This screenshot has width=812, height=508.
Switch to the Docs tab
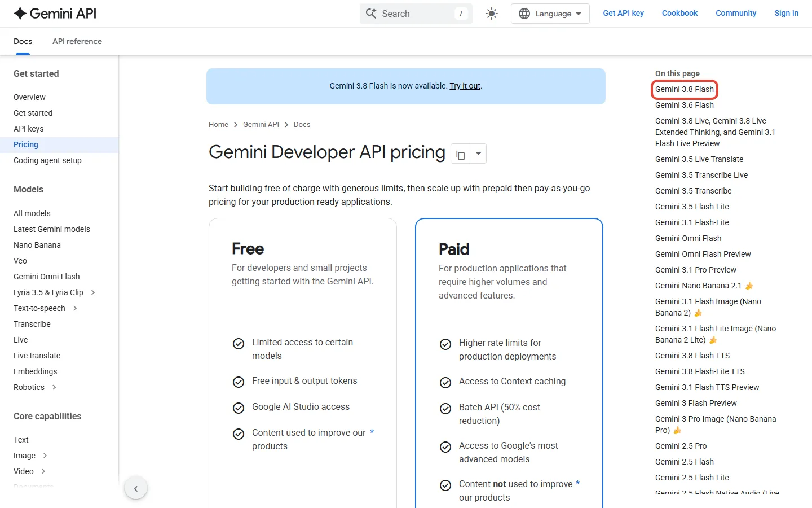click(23, 41)
